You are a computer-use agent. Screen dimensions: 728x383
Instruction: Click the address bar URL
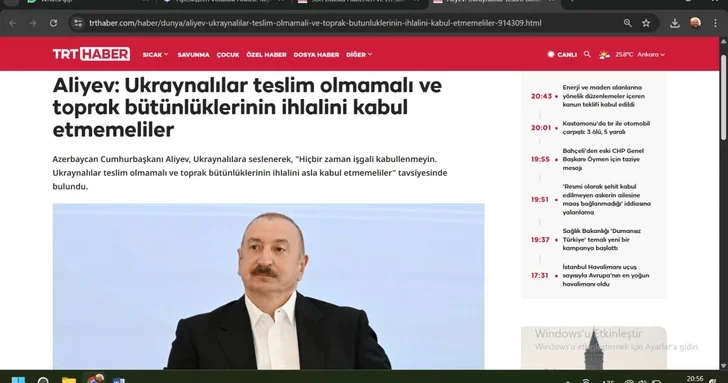tap(315, 23)
